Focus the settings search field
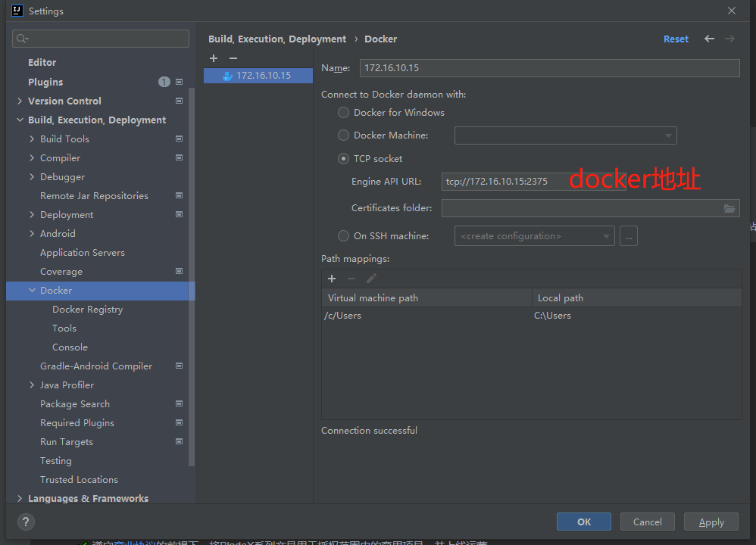Viewport: 756px width, 545px height. (101, 39)
